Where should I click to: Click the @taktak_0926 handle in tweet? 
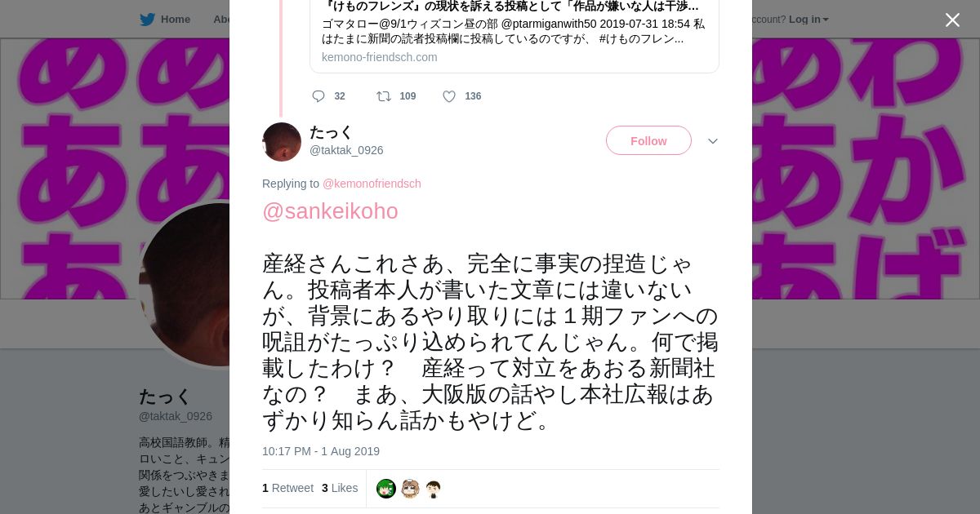[x=346, y=150]
